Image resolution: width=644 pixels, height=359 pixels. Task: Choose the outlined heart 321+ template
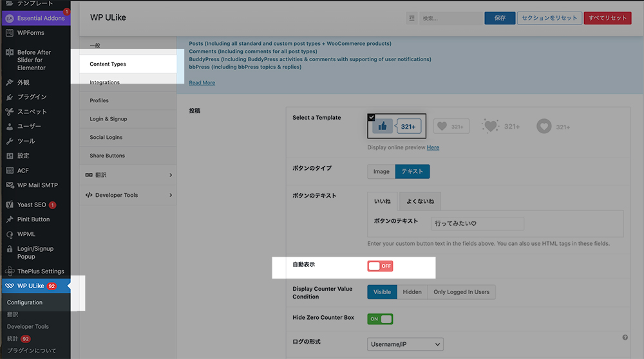451,127
